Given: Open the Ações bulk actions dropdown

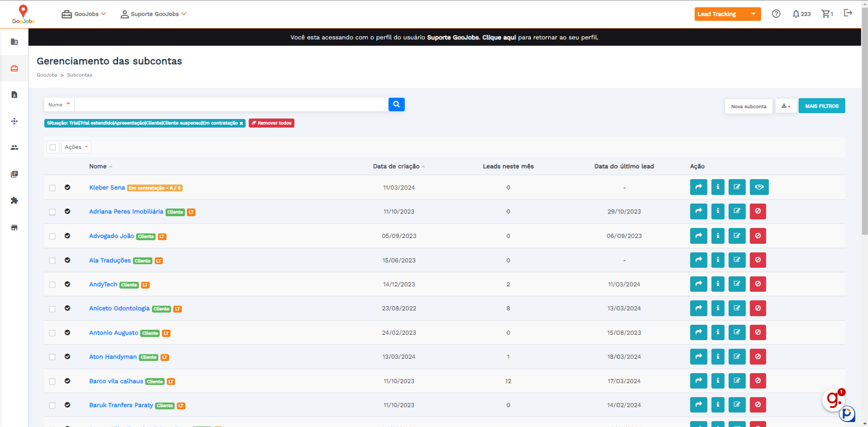Looking at the screenshot, I should pos(76,147).
